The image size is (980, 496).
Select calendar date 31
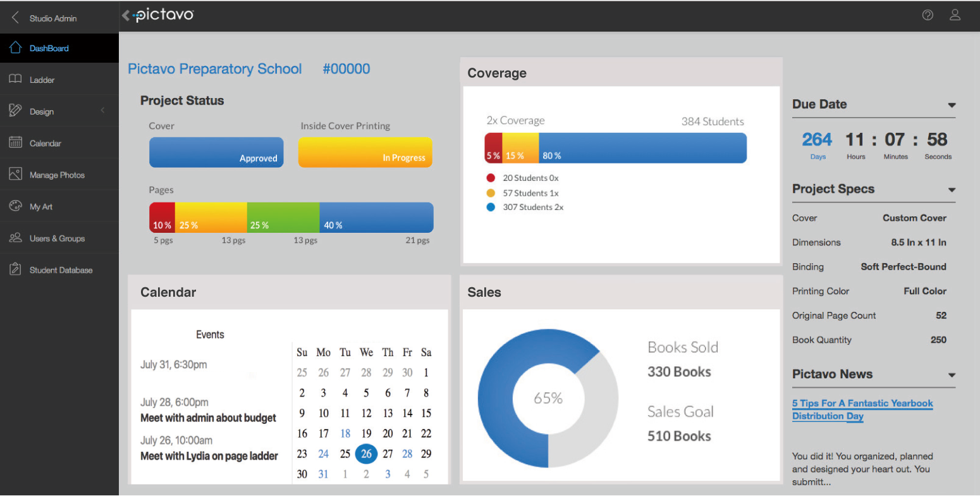pos(323,474)
